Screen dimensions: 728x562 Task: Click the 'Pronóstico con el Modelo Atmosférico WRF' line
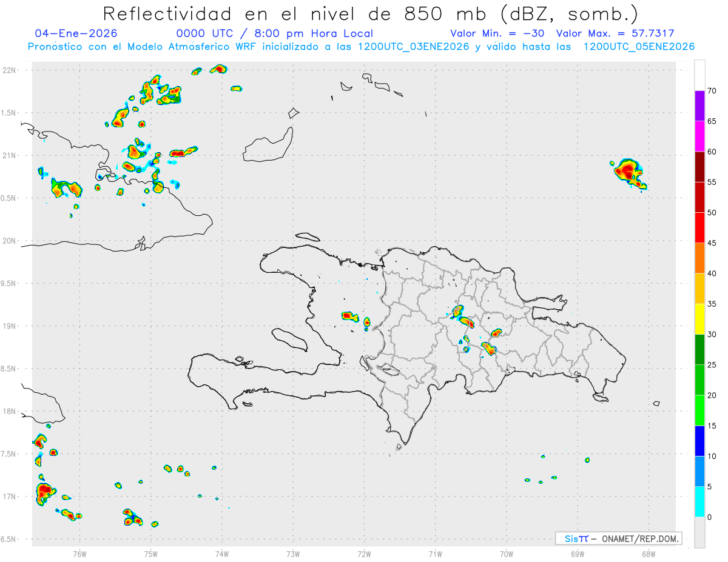pos(361,47)
